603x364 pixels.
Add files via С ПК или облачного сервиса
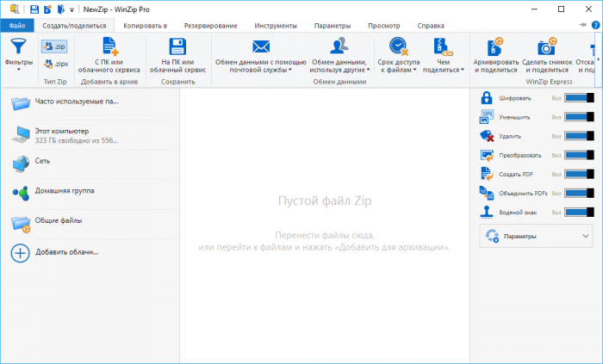point(109,56)
